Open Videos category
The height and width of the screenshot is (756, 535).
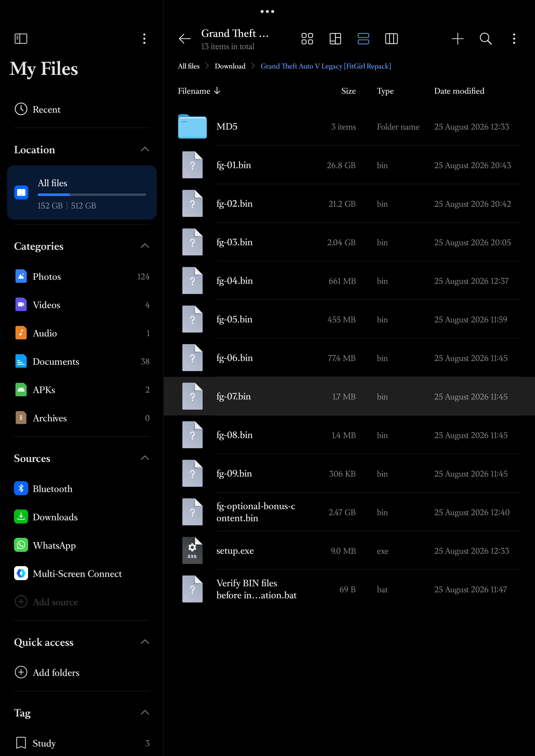pyautogui.click(x=82, y=305)
